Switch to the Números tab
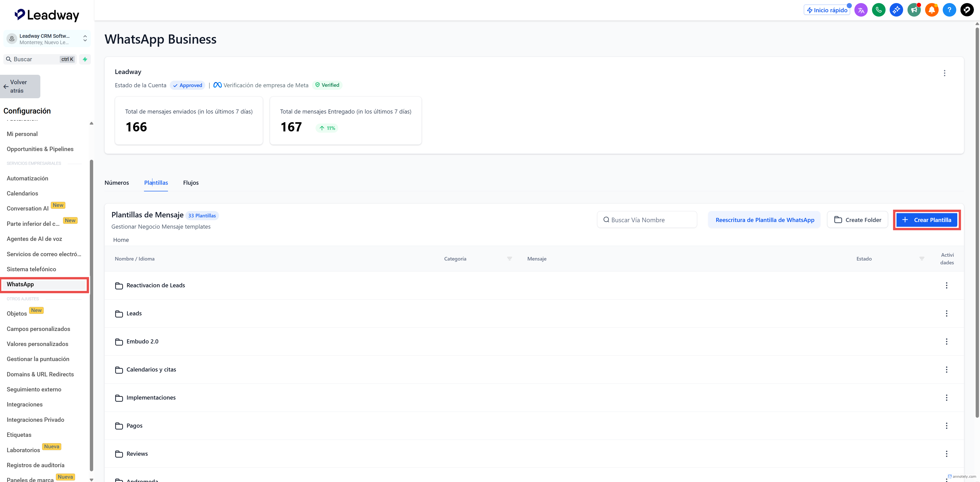This screenshot has height=482, width=980. click(x=116, y=183)
